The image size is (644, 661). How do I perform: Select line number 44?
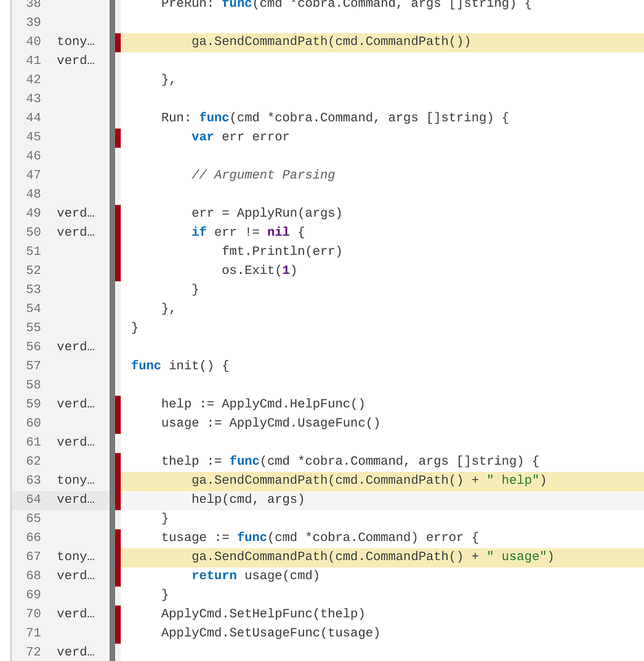tap(33, 117)
